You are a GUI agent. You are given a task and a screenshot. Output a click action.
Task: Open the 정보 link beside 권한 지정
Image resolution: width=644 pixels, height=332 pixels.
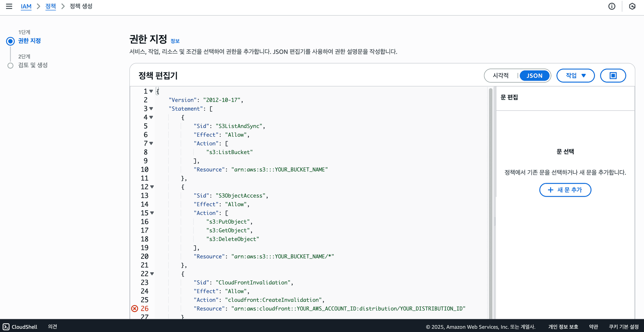pos(175,41)
